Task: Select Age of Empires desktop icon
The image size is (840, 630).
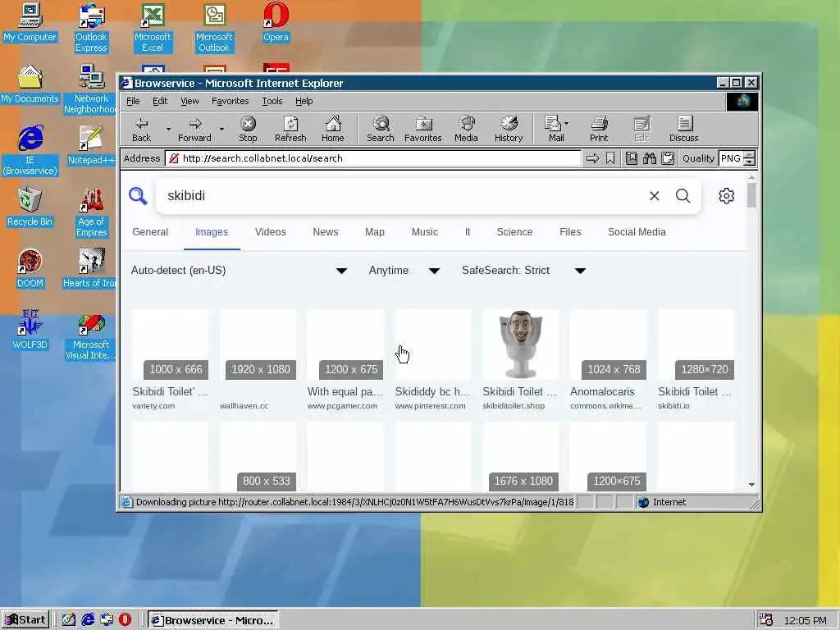Action: (92, 212)
